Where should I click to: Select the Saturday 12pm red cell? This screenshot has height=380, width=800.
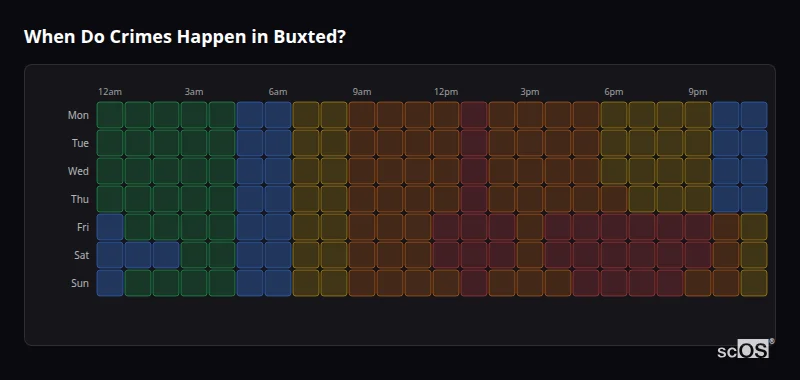tap(446, 255)
